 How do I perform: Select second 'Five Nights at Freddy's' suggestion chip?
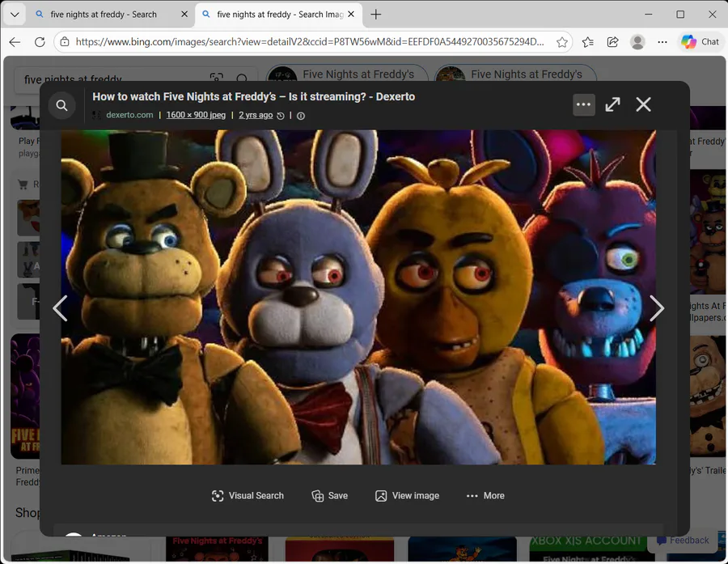point(515,74)
